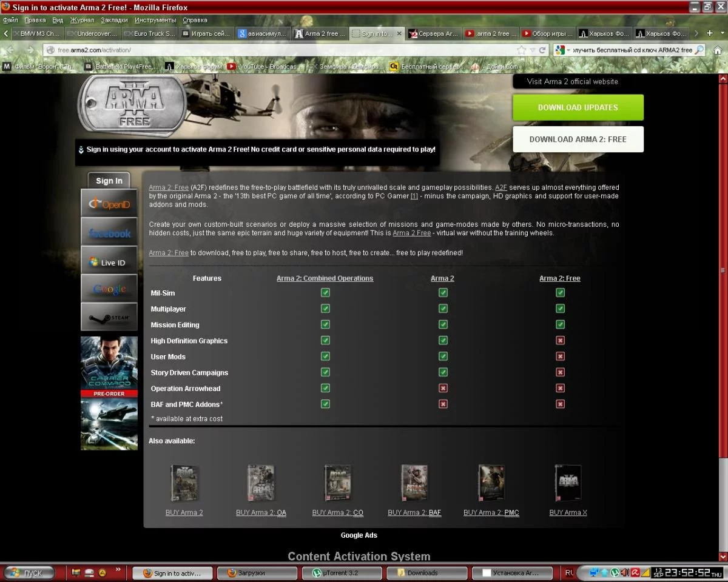Screen dimensions: 728x582
Task: Close the 'Sign in to...' tab
Action: coord(399,34)
